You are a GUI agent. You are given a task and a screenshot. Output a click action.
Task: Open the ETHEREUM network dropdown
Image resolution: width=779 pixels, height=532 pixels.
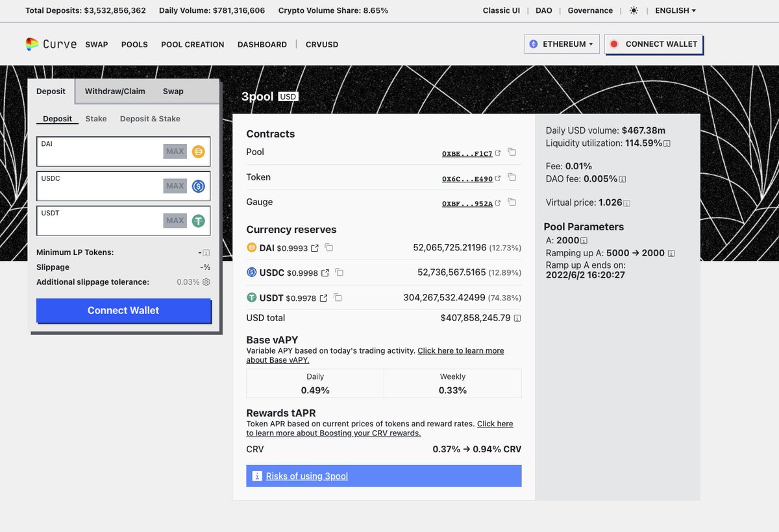[x=562, y=44]
